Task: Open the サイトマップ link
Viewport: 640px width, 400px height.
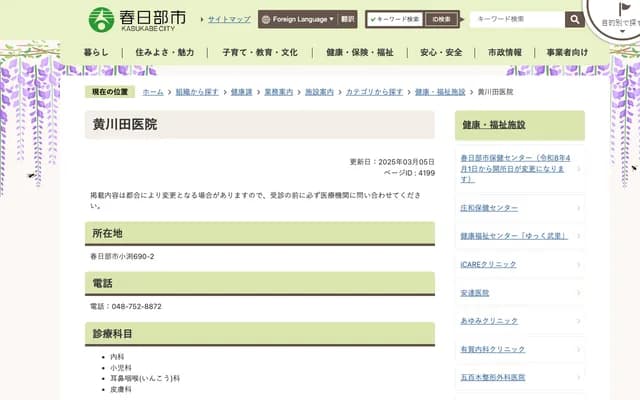Action: tap(229, 19)
